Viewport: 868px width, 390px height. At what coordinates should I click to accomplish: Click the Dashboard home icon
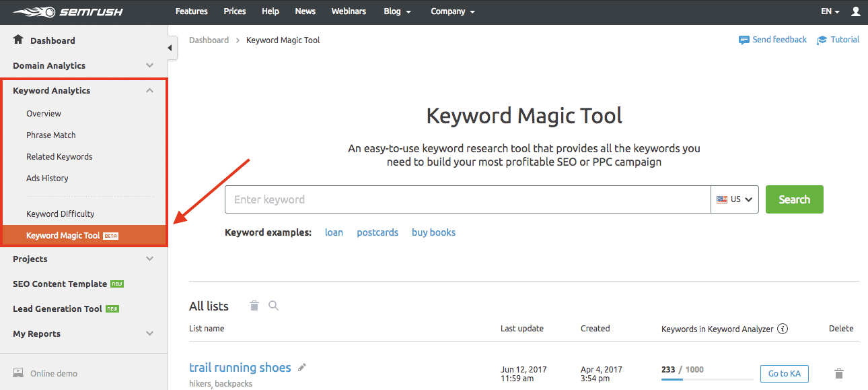(18, 40)
